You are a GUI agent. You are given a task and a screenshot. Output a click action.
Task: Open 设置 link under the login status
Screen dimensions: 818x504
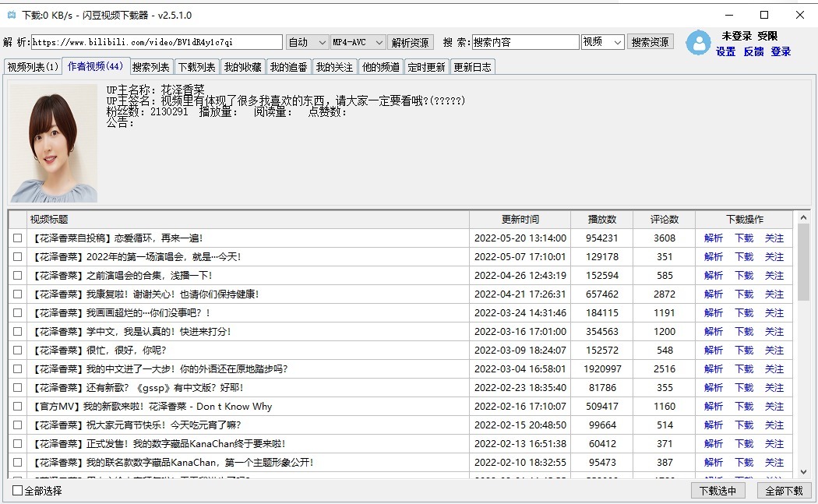coord(726,51)
